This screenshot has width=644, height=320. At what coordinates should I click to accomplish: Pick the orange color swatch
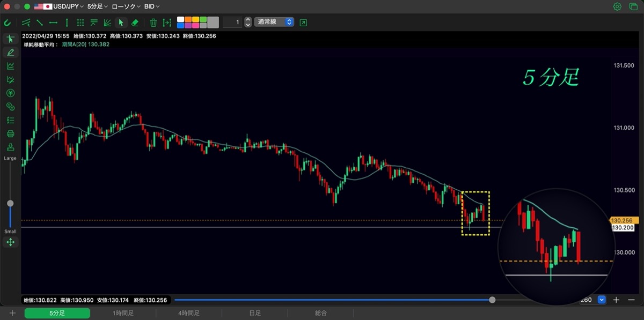click(188, 19)
